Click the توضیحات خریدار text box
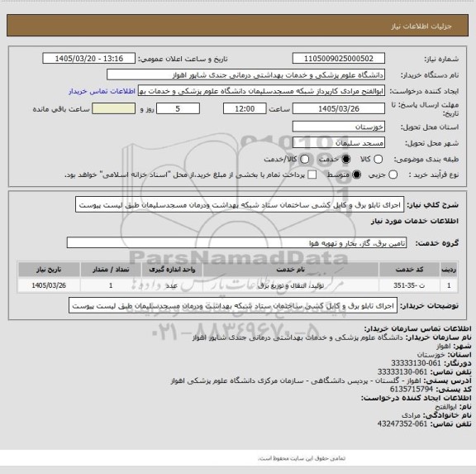Screen dimensions: 476x474 [233, 305]
